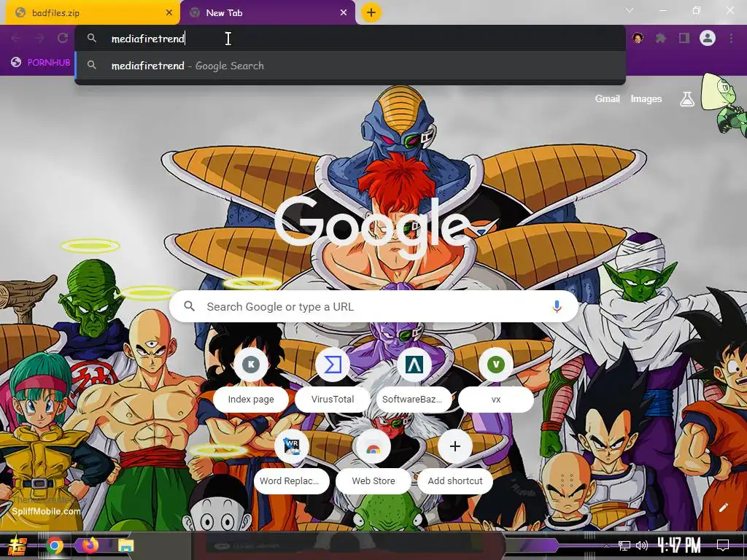Open the VirusTotal shortcut
Image resolution: width=747 pixels, height=560 pixels.
(333, 378)
